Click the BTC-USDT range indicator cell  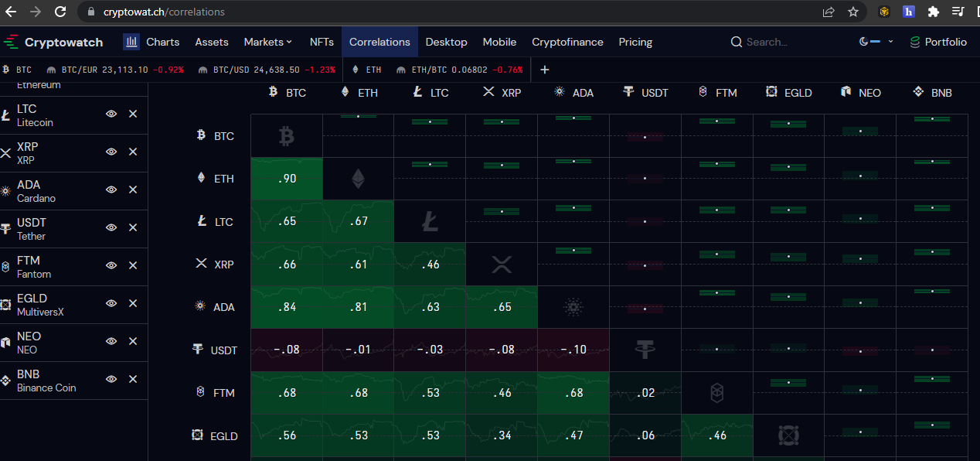(645, 136)
